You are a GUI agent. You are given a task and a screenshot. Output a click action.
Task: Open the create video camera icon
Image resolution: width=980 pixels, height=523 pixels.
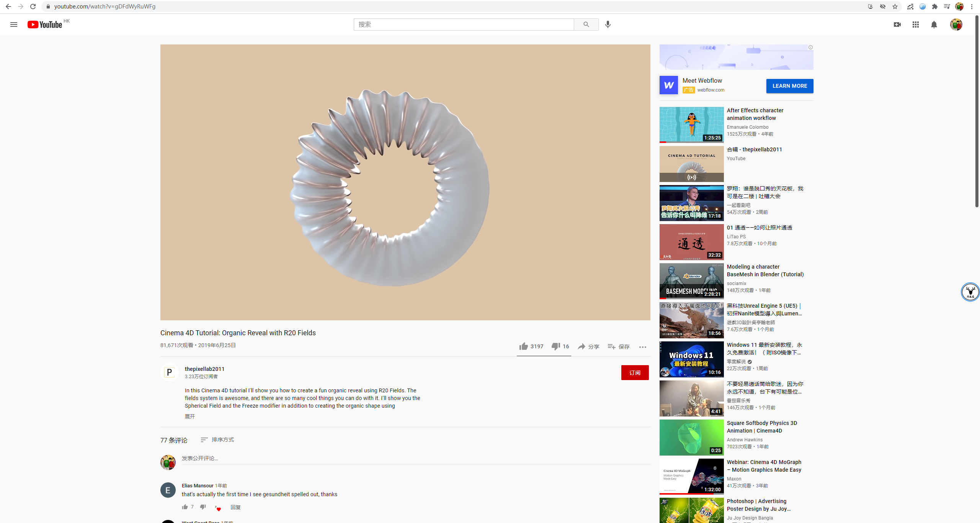point(897,25)
